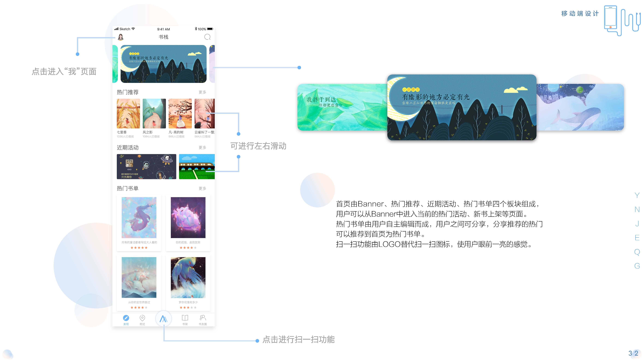Tap the center scan logo button
This screenshot has width=644, height=362.
163,319
